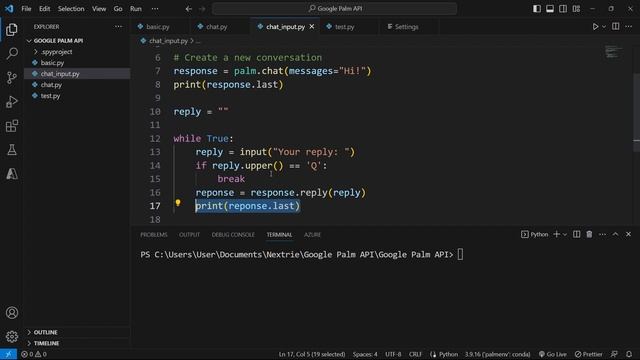Switch to the OUTPUT panel tab
Image resolution: width=640 pixels, height=360 pixels.
pos(189,235)
